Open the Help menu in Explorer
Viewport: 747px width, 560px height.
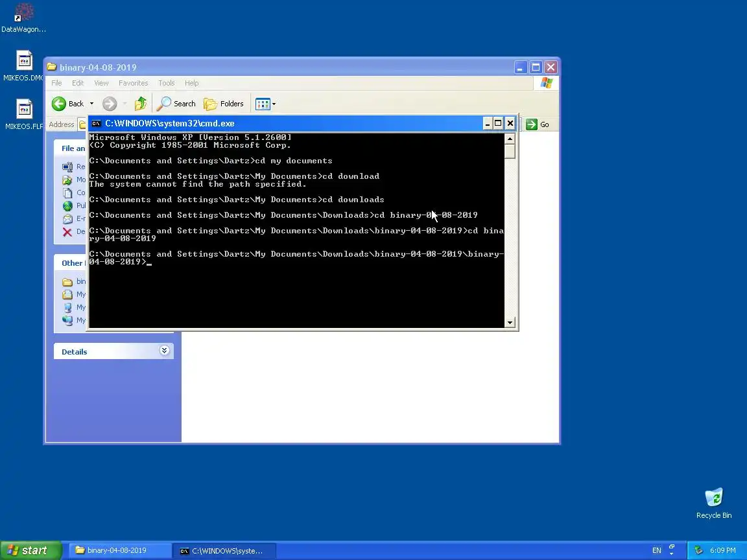(x=191, y=83)
